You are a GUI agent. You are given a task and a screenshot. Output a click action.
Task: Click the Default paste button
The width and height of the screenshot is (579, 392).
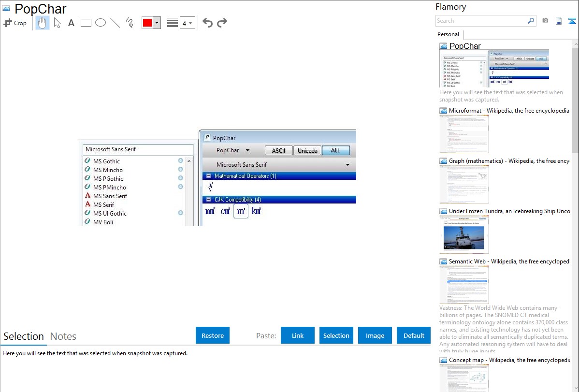414,335
